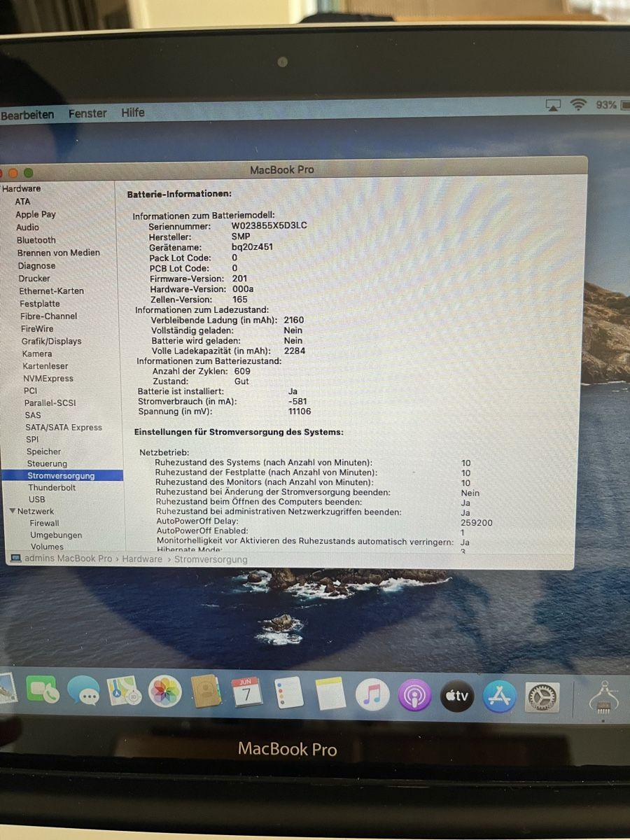The image size is (630, 840).
Task: Click Hardware in the path bar
Action: (x=142, y=559)
